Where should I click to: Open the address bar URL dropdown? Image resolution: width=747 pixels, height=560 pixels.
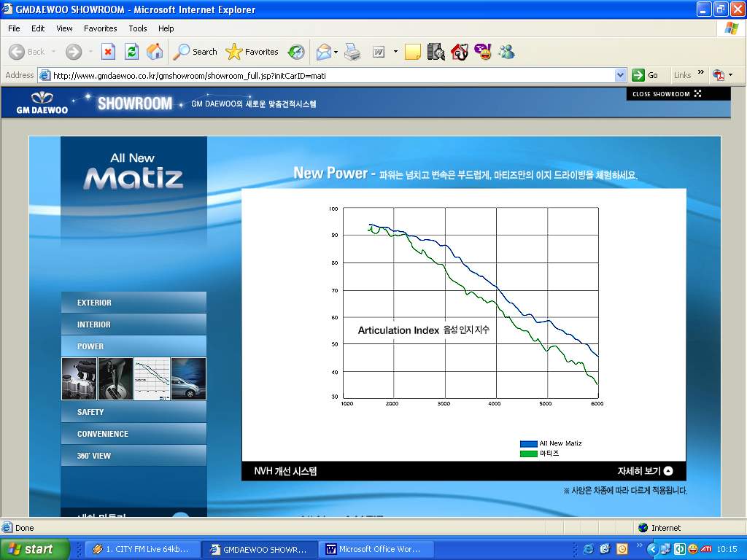(x=620, y=75)
